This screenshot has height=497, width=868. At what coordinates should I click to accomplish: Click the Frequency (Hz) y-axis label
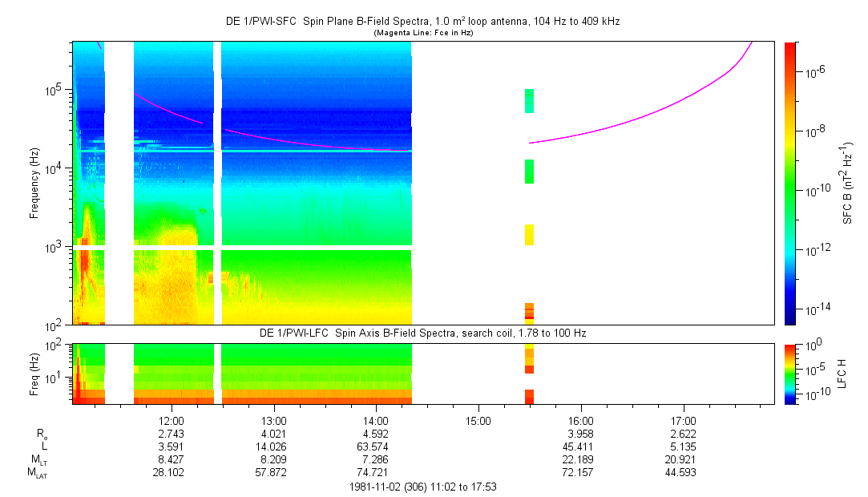pyautogui.click(x=34, y=184)
